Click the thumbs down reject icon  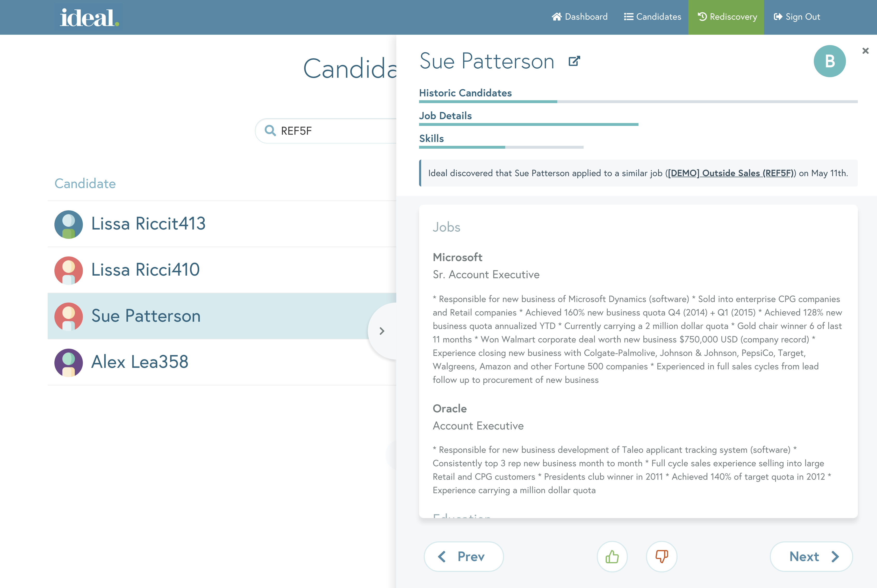pos(662,556)
